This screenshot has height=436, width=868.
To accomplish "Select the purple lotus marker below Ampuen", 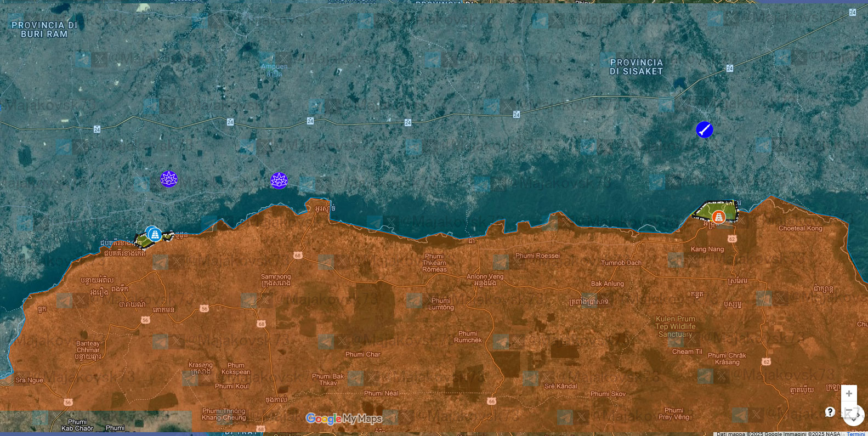I will (x=279, y=180).
